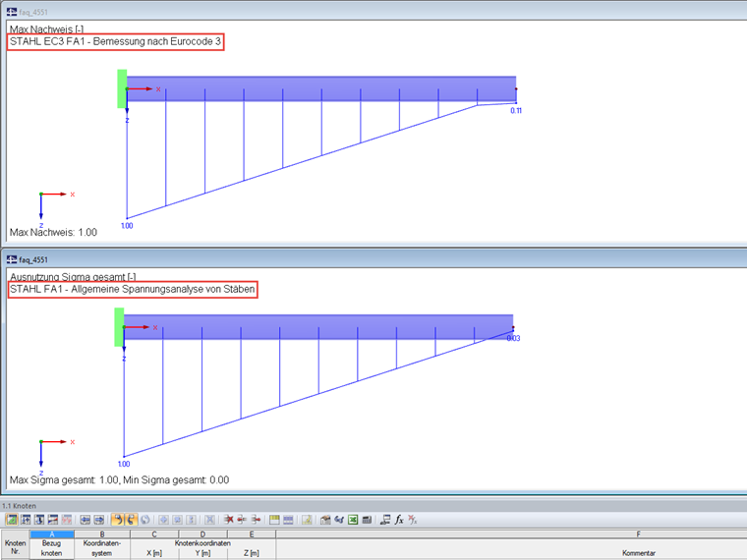Image resolution: width=747 pixels, height=560 pixels.
Task: Click the 0.03 value label in lower diagram
Action: (513, 338)
